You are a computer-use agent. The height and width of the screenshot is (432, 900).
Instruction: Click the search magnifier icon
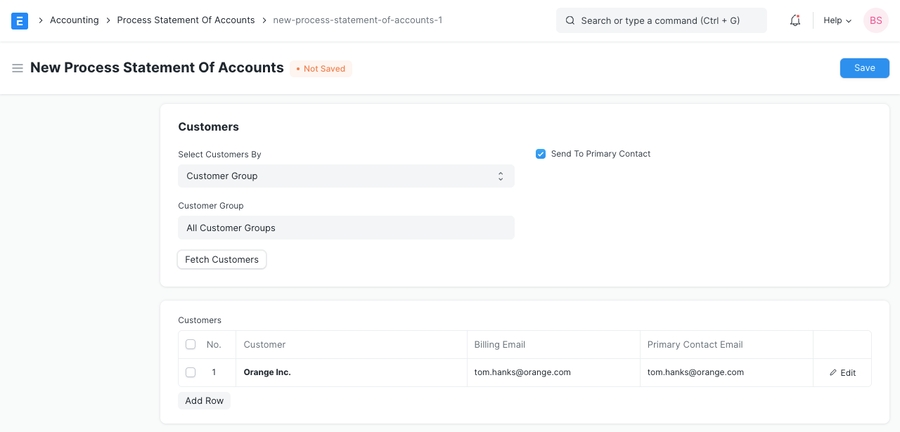click(570, 20)
